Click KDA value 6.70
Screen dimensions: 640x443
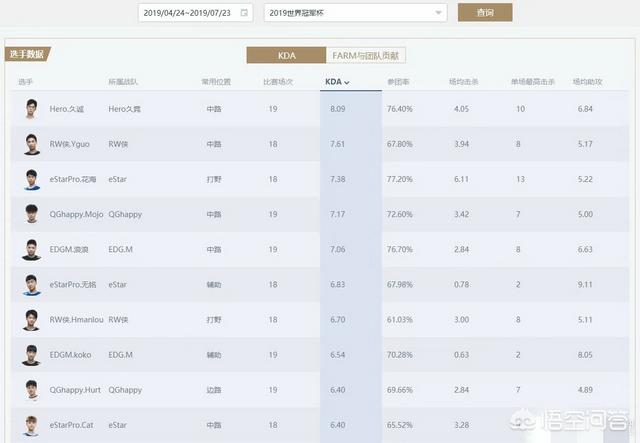[338, 320]
